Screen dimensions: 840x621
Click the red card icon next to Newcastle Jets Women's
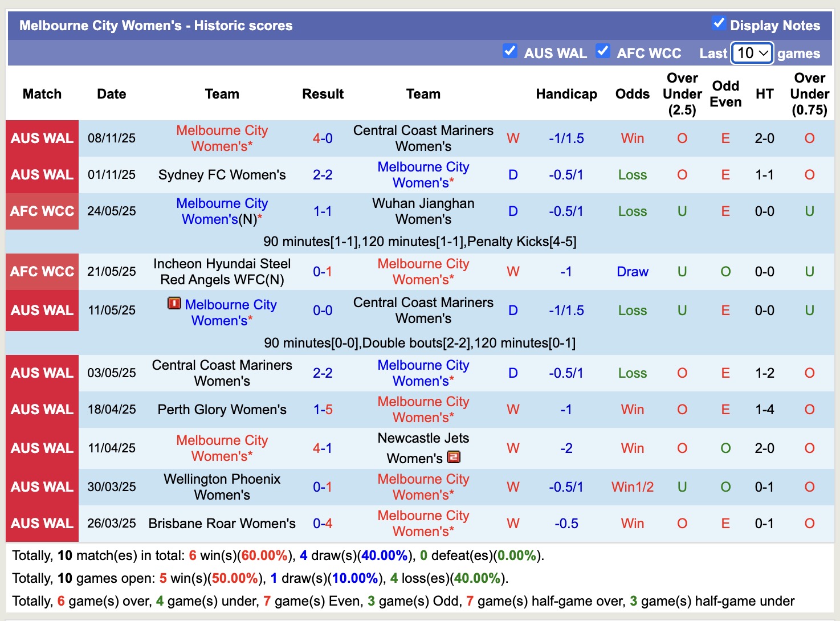(x=454, y=457)
